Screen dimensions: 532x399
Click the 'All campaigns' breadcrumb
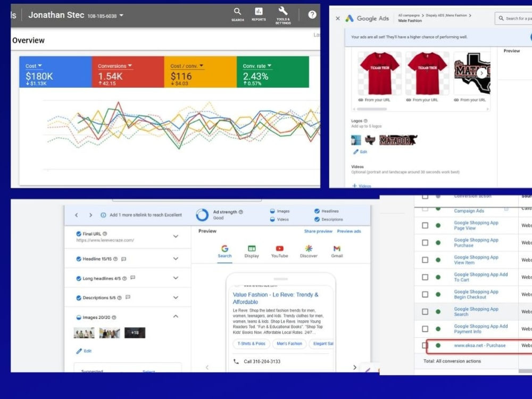coord(409,15)
